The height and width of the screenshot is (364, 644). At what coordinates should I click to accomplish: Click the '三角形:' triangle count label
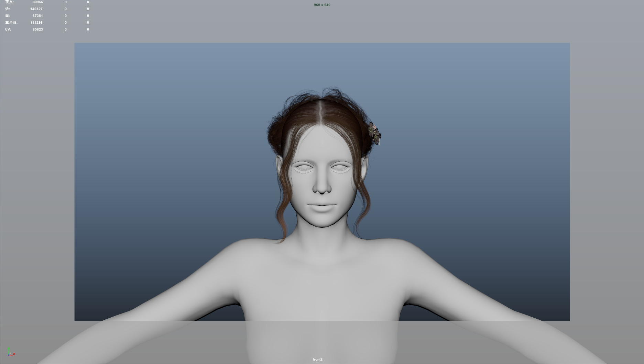pos(11,23)
